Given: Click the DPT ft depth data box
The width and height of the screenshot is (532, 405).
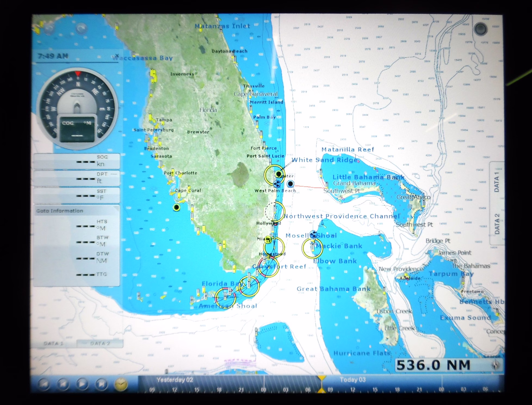Looking at the screenshot, I should point(76,178).
